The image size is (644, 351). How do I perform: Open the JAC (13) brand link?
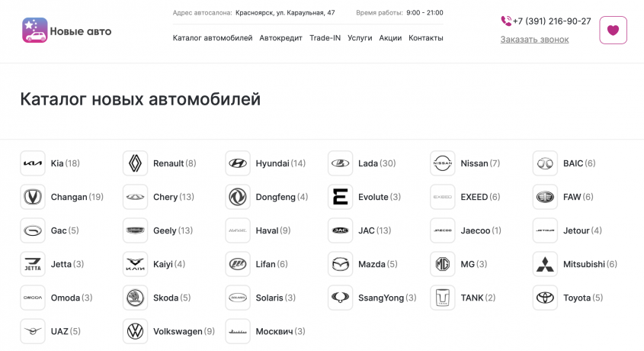tap(374, 230)
